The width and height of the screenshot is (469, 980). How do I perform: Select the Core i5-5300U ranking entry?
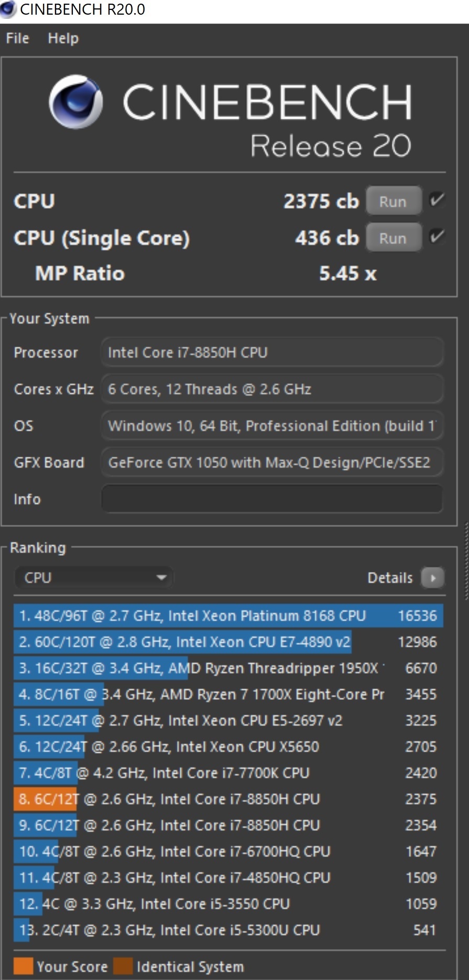point(228,930)
